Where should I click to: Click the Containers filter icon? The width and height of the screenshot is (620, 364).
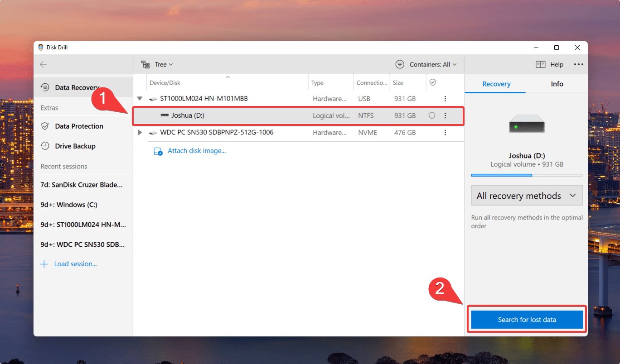click(x=400, y=64)
